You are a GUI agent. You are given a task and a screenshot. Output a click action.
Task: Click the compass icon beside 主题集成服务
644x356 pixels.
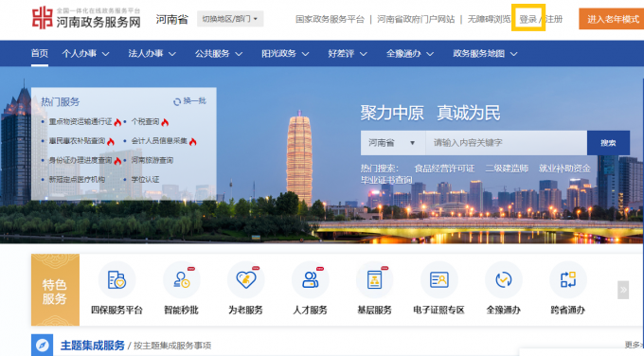coord(42,346)
